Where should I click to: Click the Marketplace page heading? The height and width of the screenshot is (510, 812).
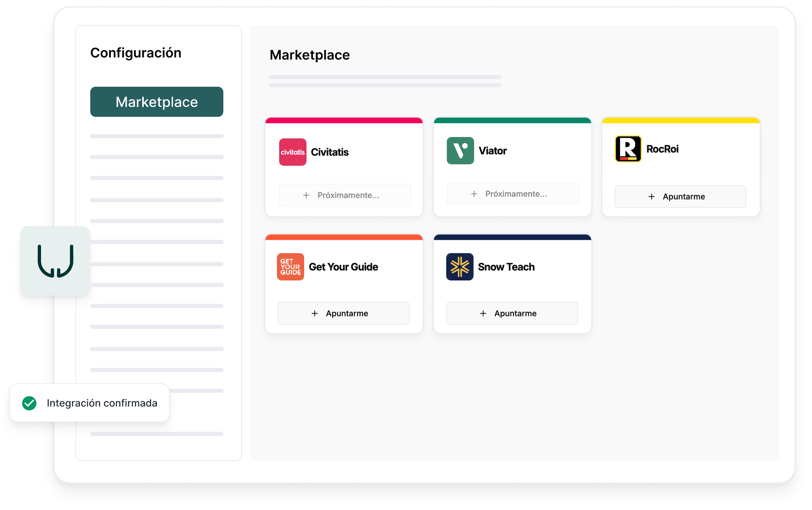[x=310, y=55]
